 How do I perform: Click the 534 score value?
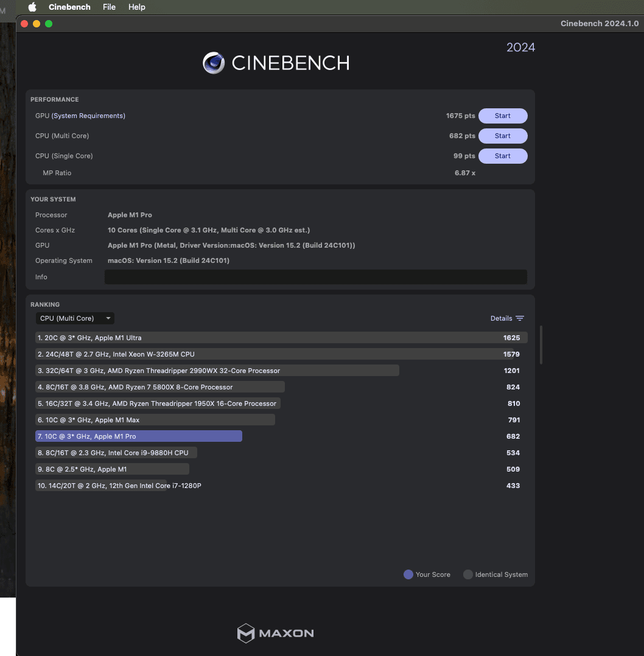[x=513, y=453]
